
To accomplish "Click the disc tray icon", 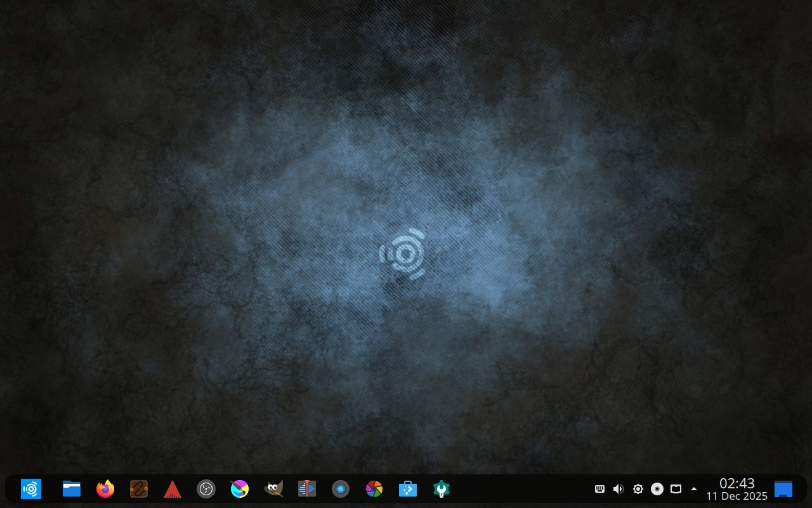I will point(657,489).
